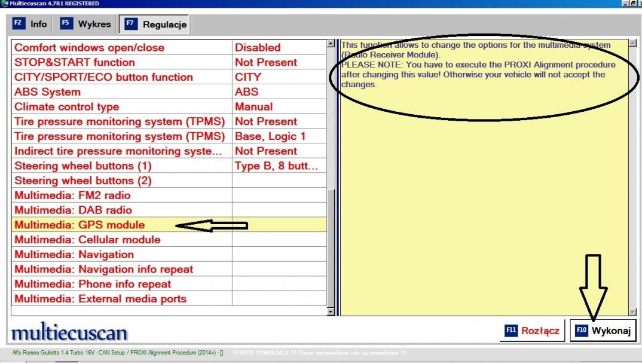Viewport: 642px width, 364px height.
Task: Select Multimedia: Cellular module row
Action: [x=169, y=240]
